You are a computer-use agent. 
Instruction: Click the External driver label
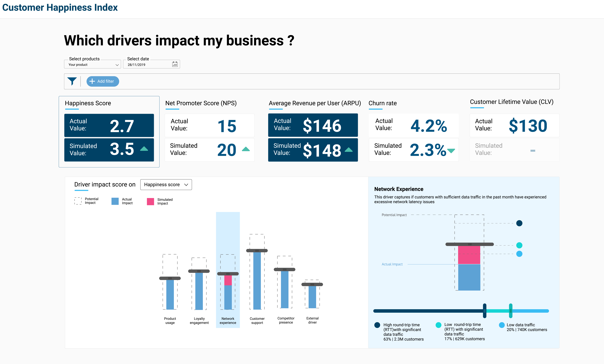[313, 320]
